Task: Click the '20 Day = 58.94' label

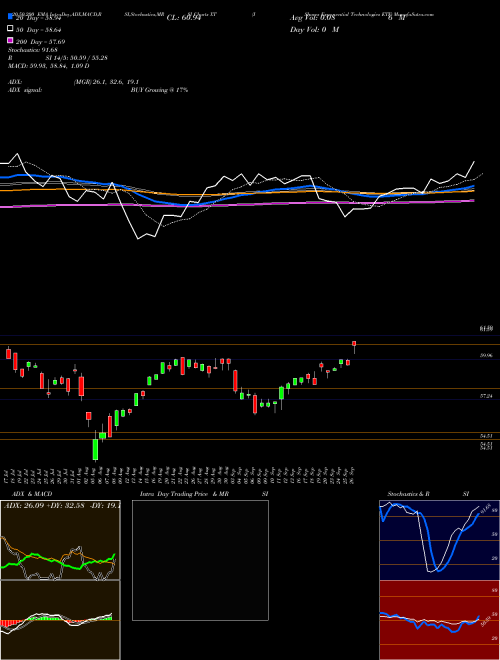Action: pyautogui.click(x=40, y=19)
